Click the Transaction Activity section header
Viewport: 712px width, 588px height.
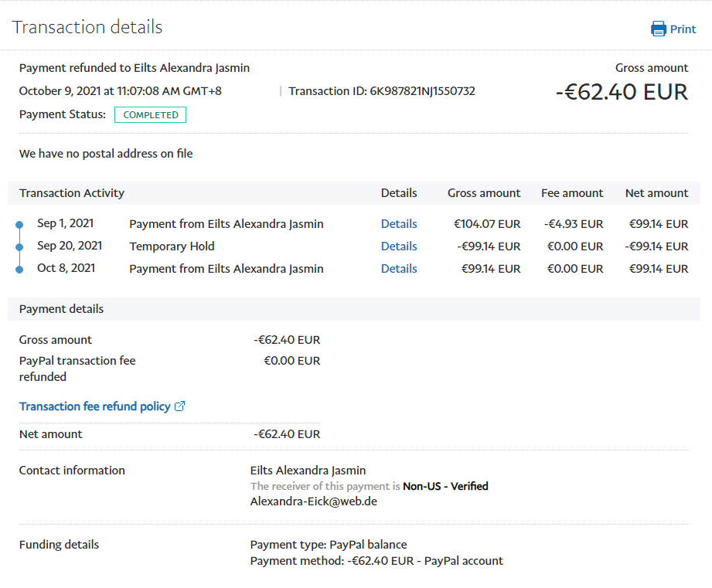click(x=72, y=193)
